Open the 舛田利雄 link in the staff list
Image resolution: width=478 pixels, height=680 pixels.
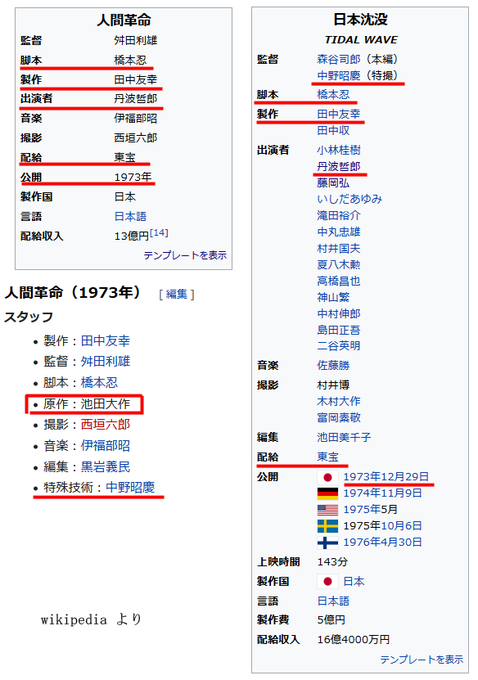point(105,361)
